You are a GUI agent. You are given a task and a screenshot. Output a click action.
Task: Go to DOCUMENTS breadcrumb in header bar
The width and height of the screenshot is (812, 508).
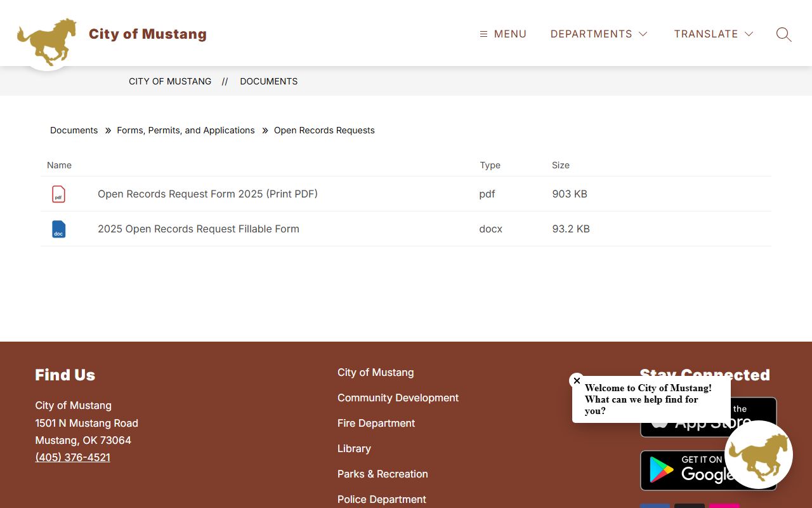point(269,81)
